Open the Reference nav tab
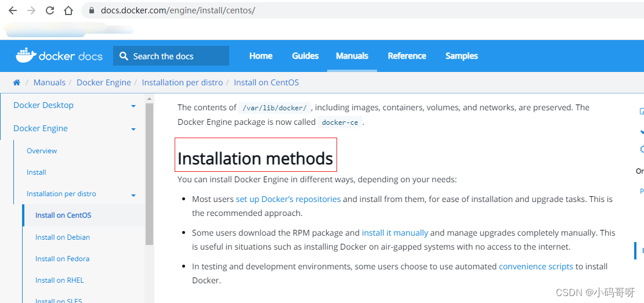The image size is (644, 303). point(407,56)
